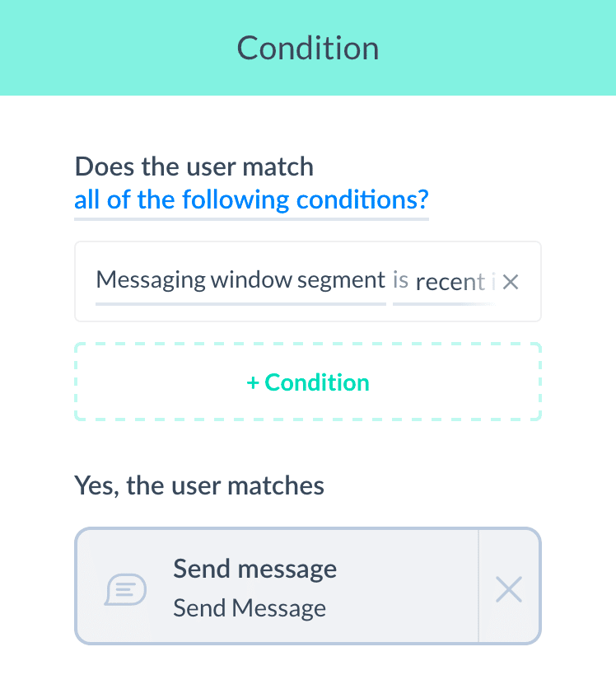Open the Send message step card
Viewport: 616px width, 689px height.
click(x=277, y=586)
